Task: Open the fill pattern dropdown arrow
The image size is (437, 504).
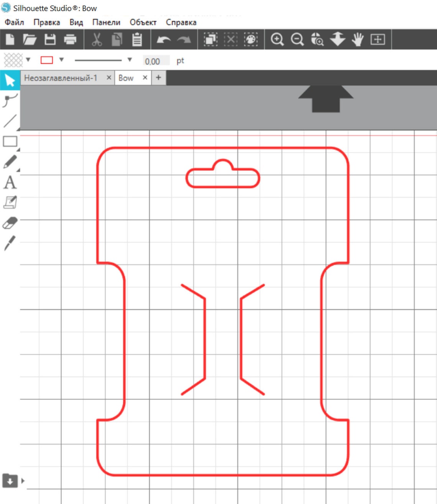Action: 28,60
